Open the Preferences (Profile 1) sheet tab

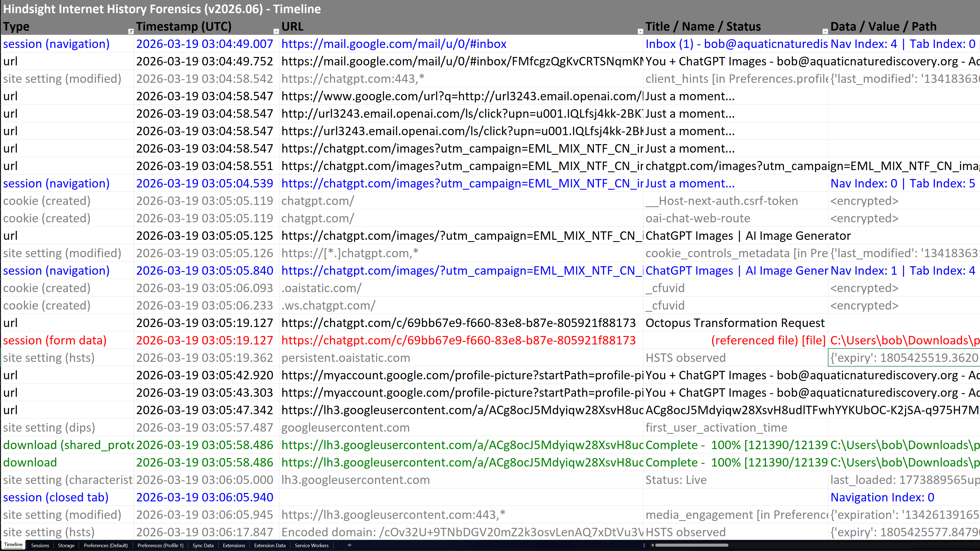click(160, 545)
